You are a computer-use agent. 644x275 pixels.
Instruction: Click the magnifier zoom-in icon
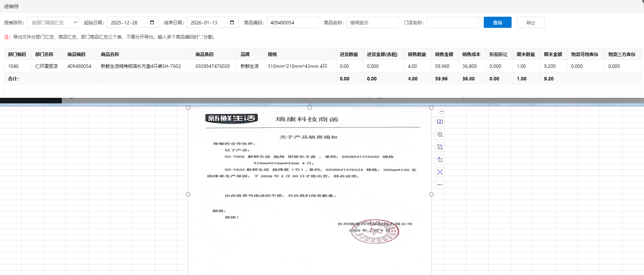click(x=440, y=134)
